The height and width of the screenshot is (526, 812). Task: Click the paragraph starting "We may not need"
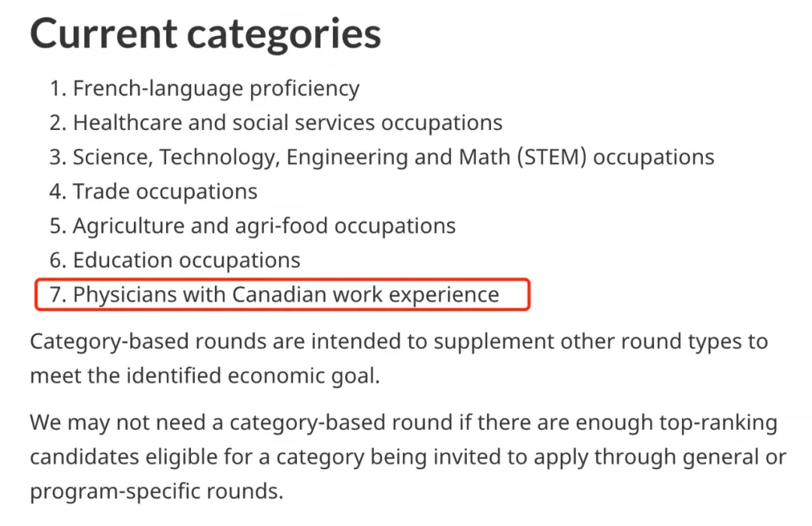(408, 457)
